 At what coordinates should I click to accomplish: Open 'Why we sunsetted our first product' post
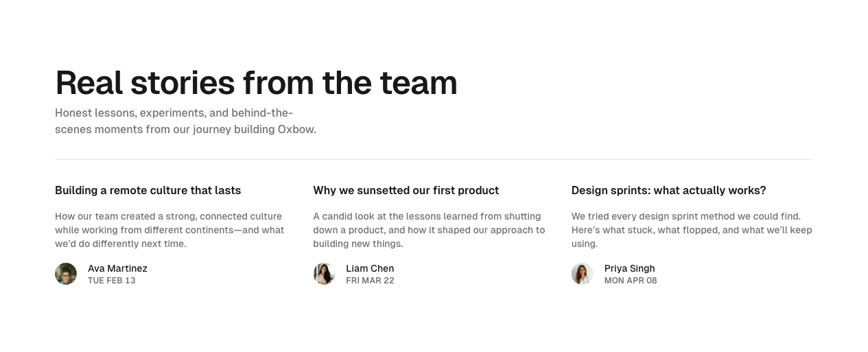[406, 191]
